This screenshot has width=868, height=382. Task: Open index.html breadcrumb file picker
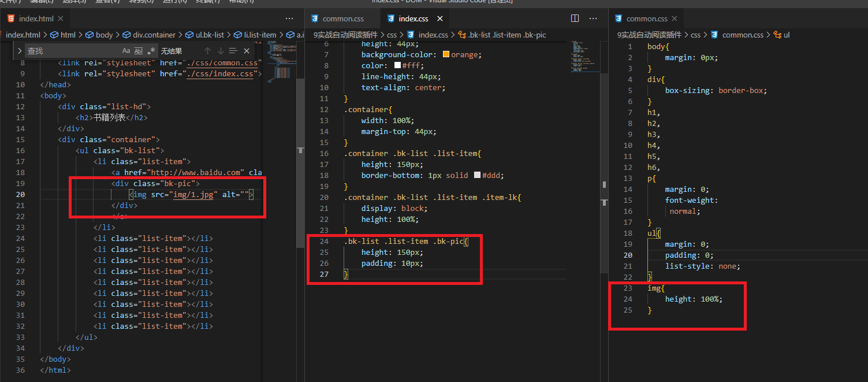point(23,35)
